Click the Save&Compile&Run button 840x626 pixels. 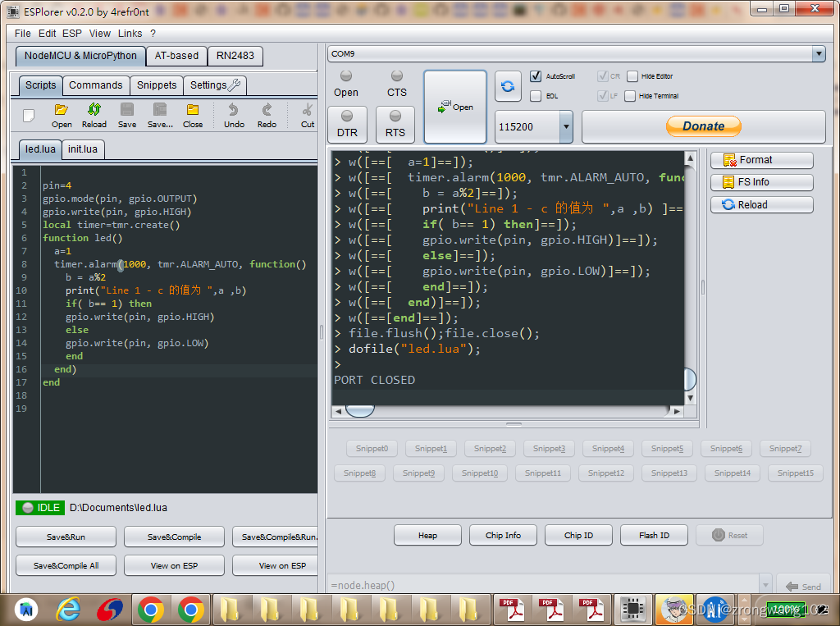(276, 537)
